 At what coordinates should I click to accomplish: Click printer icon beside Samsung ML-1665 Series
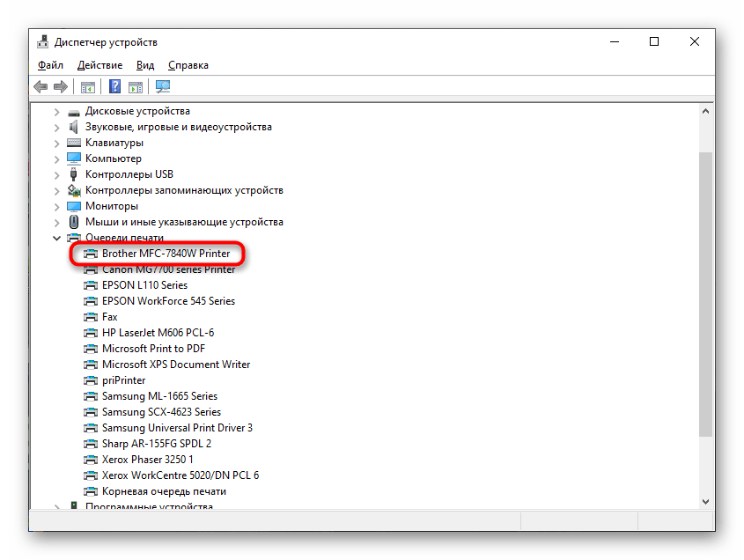[x=91, y=396]
